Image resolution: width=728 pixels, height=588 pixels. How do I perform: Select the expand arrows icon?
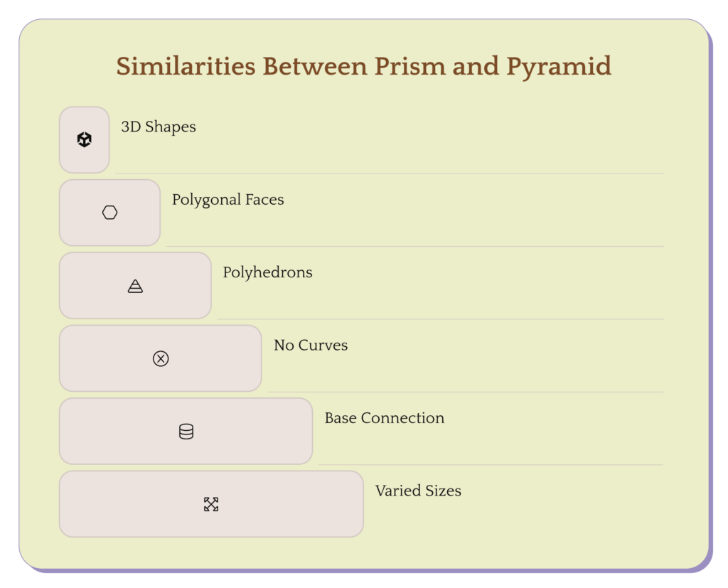[x=211, y=504]
